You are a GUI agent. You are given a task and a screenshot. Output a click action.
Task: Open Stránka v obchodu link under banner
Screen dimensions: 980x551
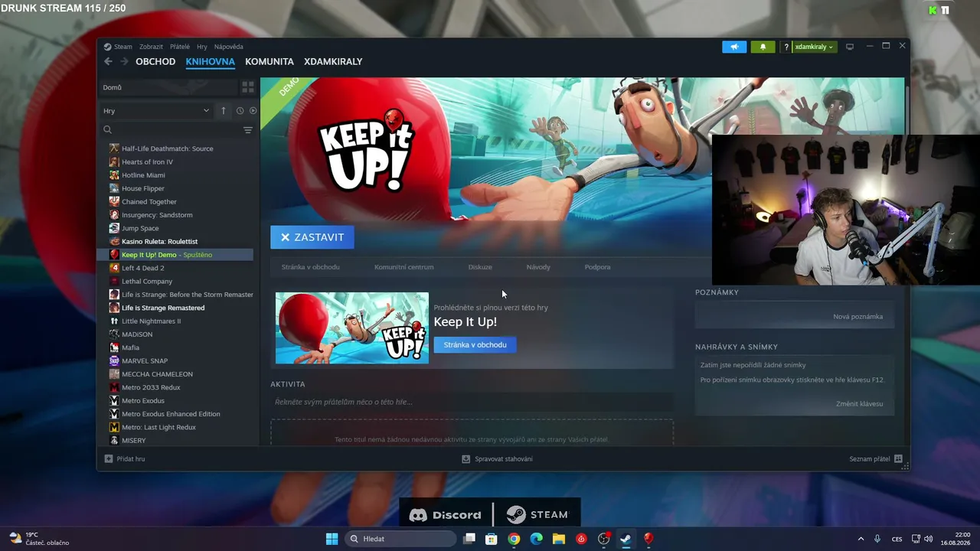point(311,267)
